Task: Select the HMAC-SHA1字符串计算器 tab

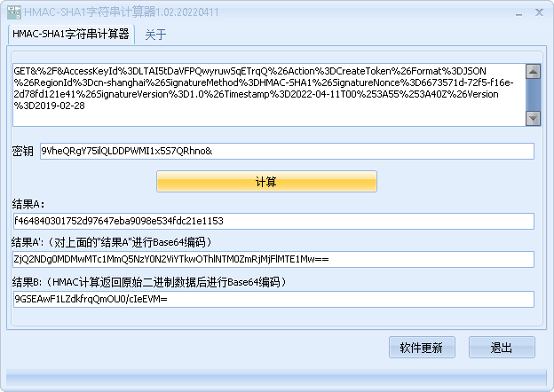Action: [x=71, y=35]
